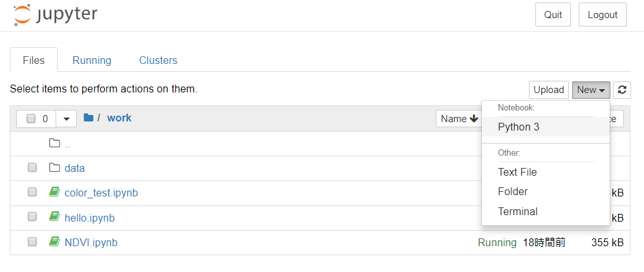This screenshot has height=272, width=644.
Task: Refresh the notebook list
Action: (622, 90)
